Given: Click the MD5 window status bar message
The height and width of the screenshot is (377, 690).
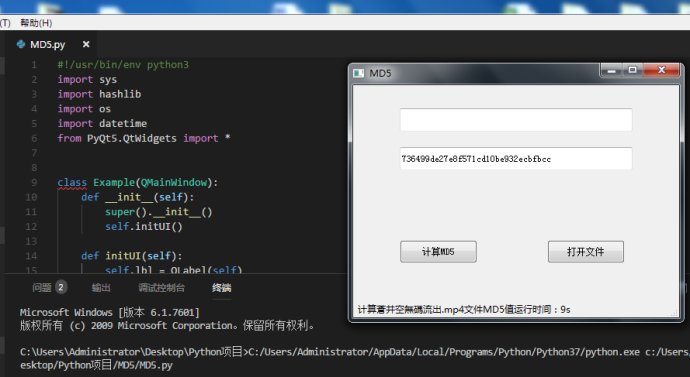Looking at the screenshot, I should [464, 310].
